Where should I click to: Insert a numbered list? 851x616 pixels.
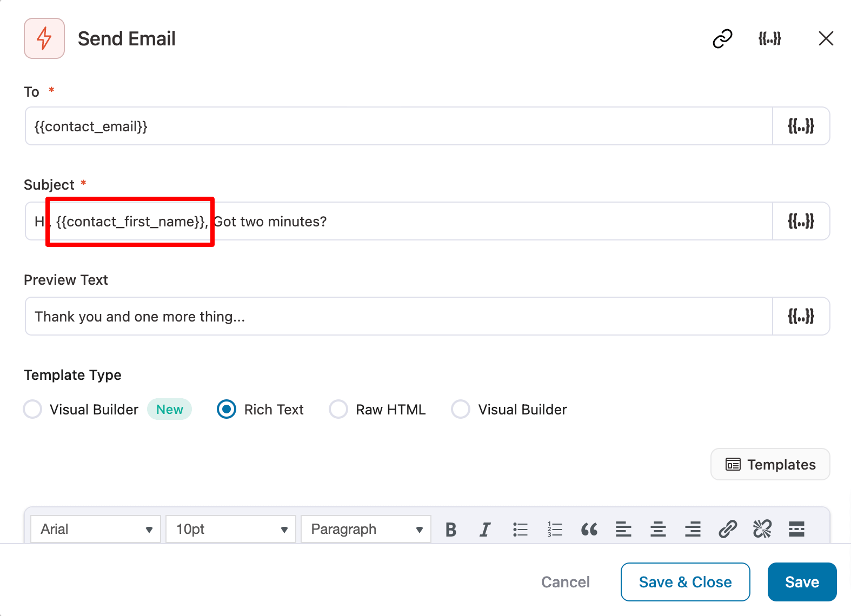(x=555, y=530)
